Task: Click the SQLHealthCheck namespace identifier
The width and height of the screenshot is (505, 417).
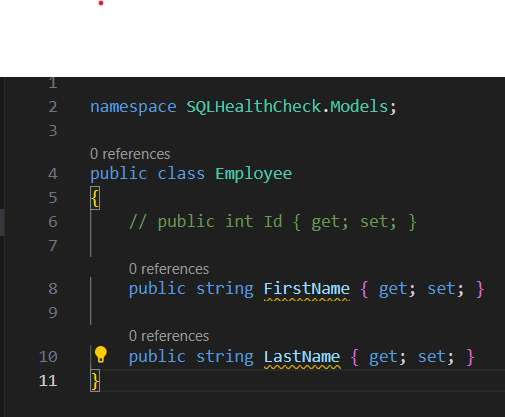Action: pos(254,107)
